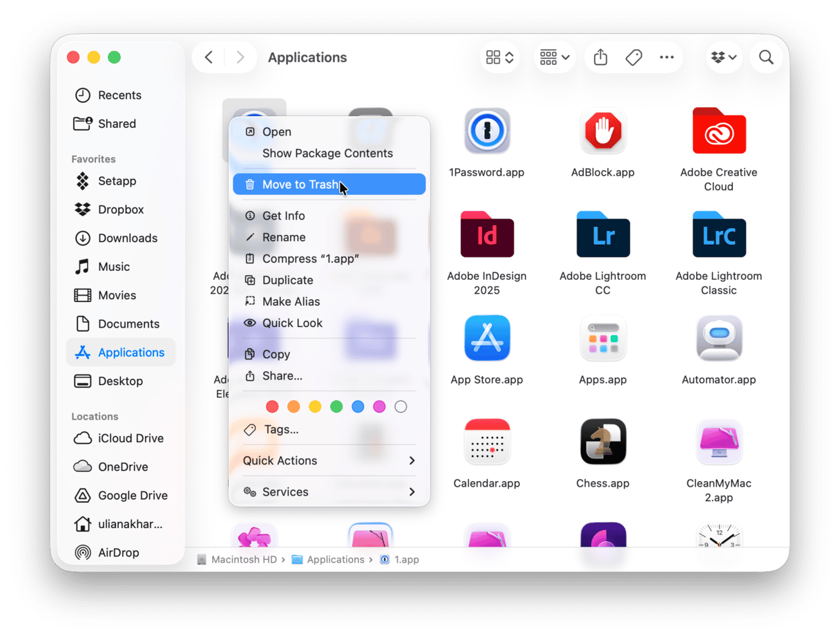Apply the yellow color tag

click(315, 407)
